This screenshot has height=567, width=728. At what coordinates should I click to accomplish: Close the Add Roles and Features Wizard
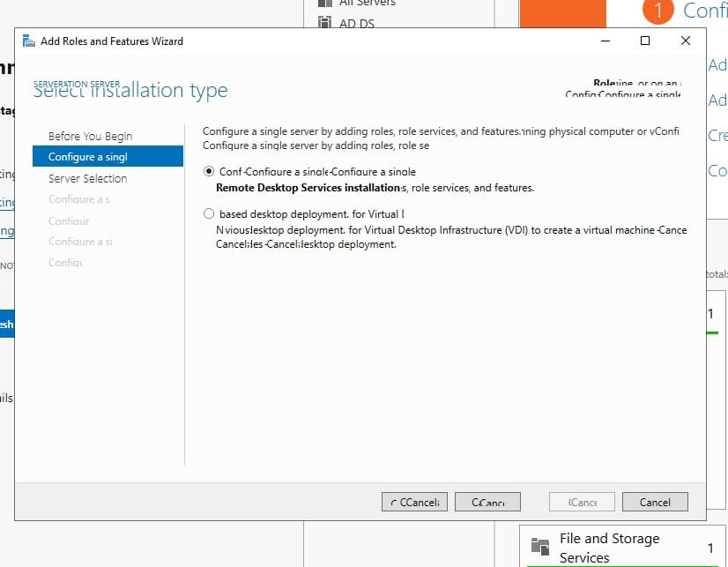(686, 41)
